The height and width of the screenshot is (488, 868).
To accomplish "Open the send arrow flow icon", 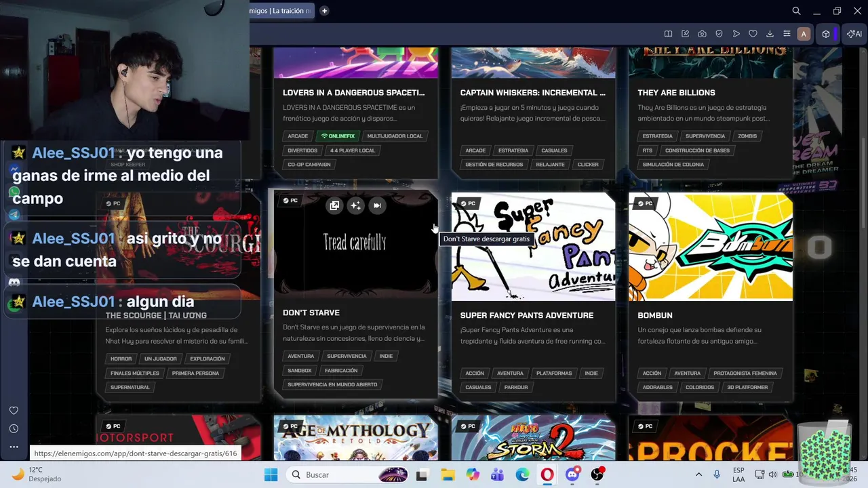I will 736,34.
